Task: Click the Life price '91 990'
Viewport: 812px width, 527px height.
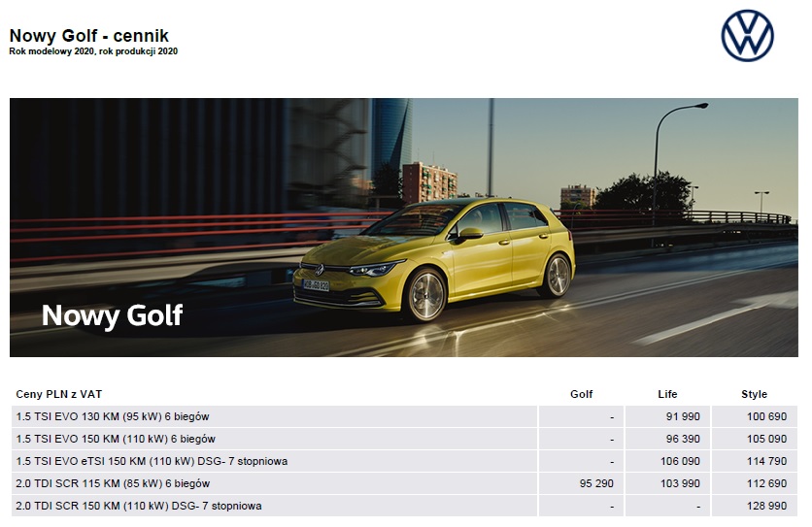Action: [683, 416]
